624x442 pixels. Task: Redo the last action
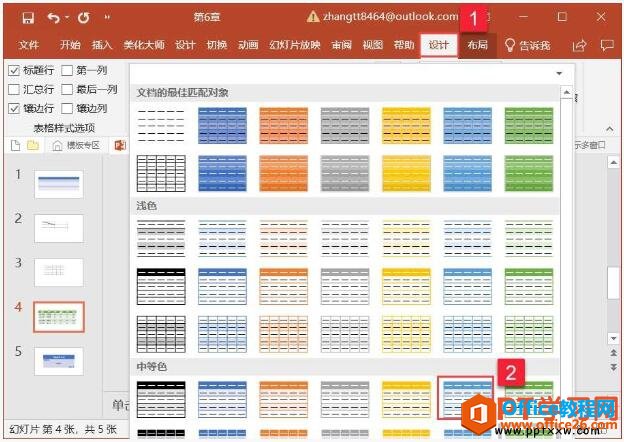click(x=84, y=17)
